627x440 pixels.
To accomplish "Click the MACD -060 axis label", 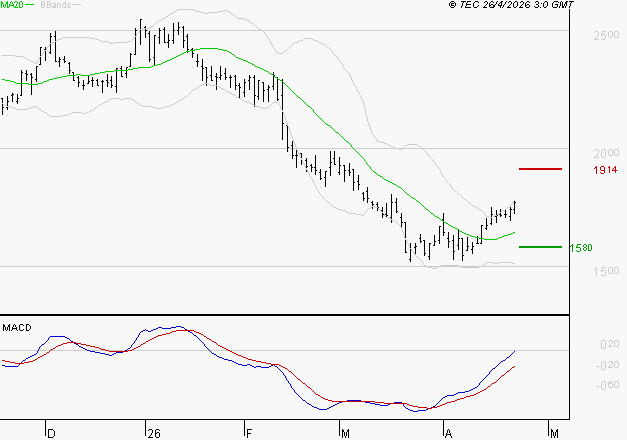I will click(x=607, y=385).
